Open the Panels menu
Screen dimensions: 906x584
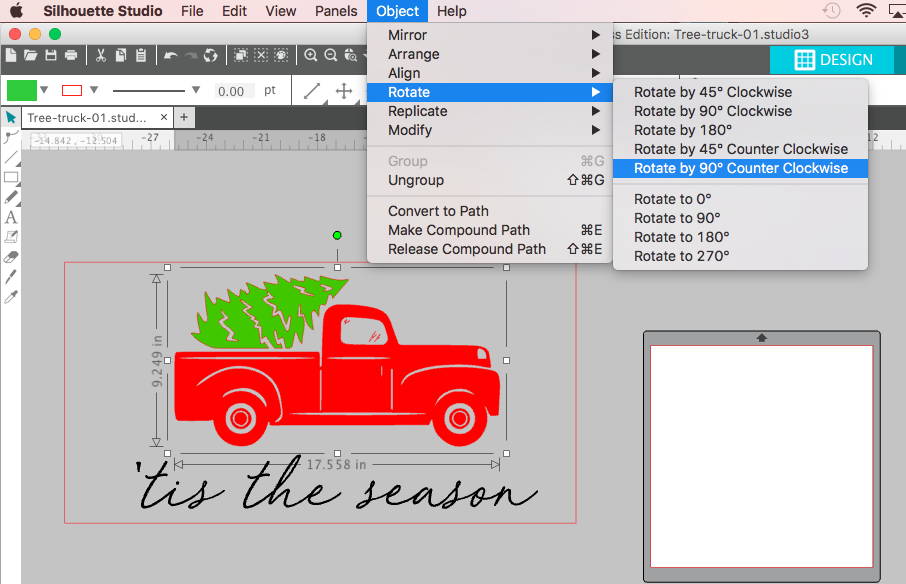coord(336,11)
